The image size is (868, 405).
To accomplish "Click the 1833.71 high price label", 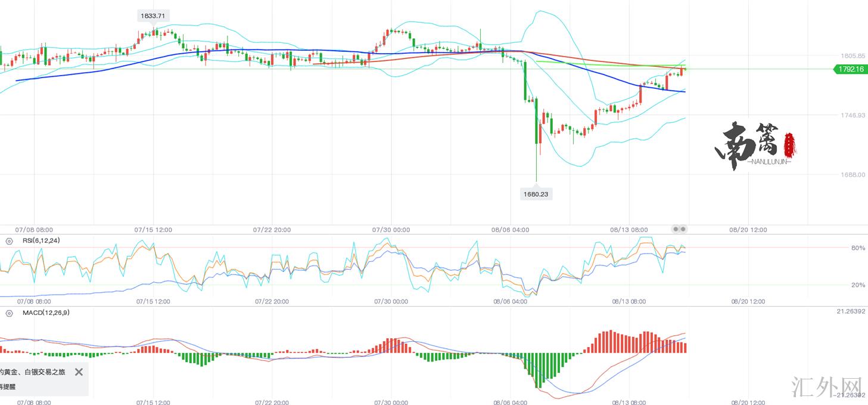I will 153,16.
